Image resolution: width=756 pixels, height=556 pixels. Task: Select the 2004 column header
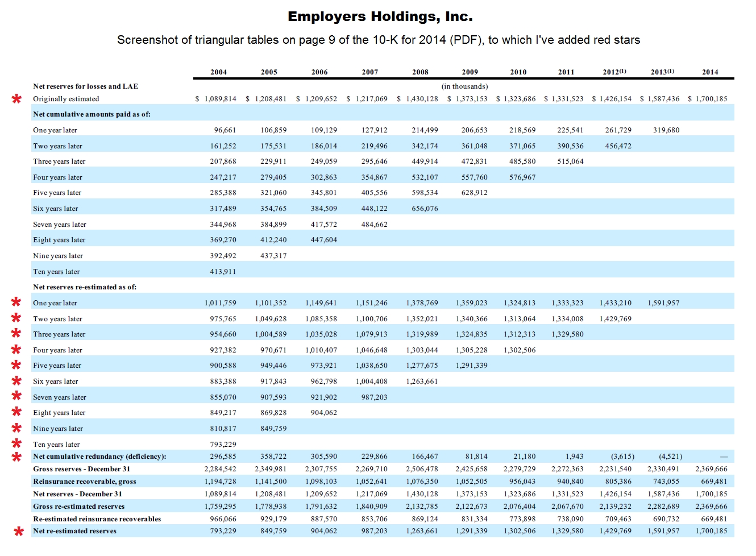click(218, 72)
